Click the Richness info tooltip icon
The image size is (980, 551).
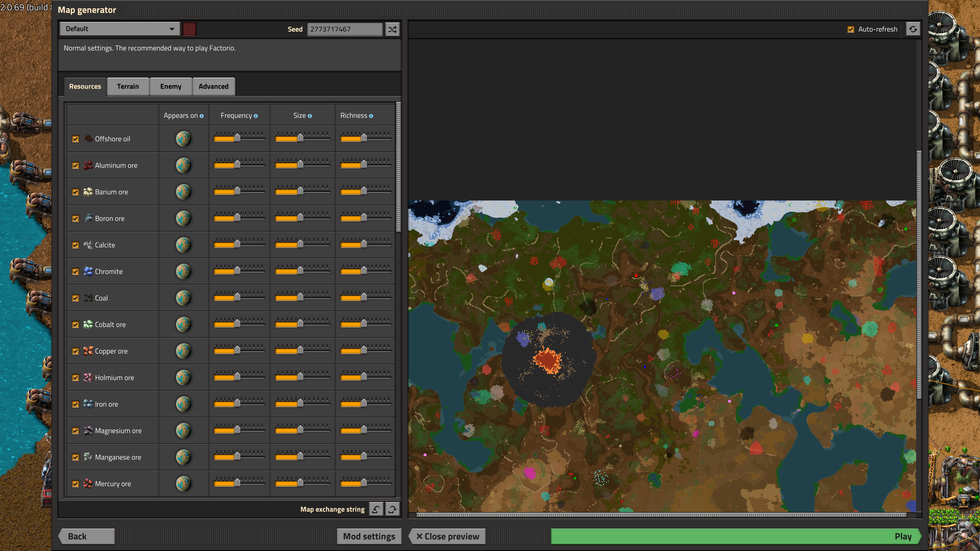point(371,116)
